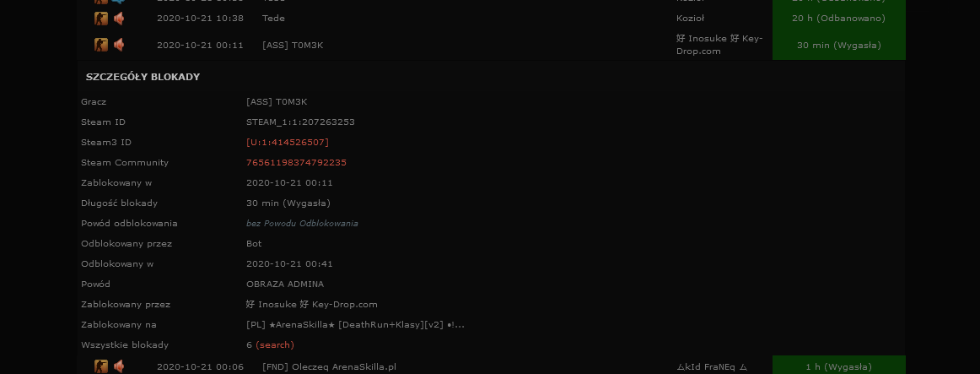Click the 20 h (Odbanowano) status cell
Image resolution: width=980 pixels, height=374 pixels.
(x=839, y=18)
